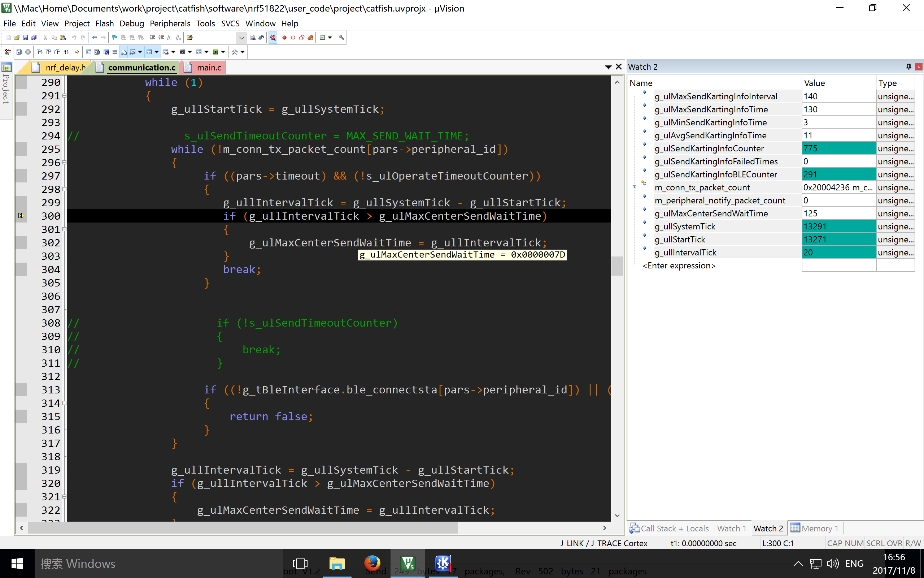Click the Find in Files toolbar icon
This screenshot has height=578, width=924.
click(190, 38)
